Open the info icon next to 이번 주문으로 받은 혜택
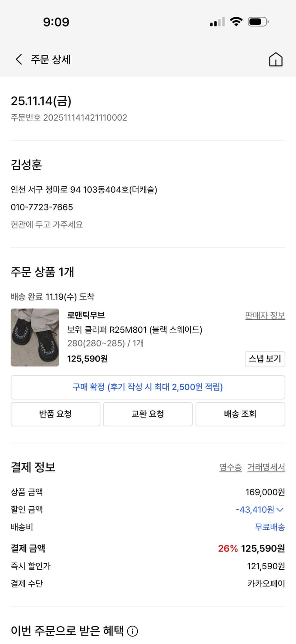The width and height of the screenshot is (296, 644). [x=133, y=631]
